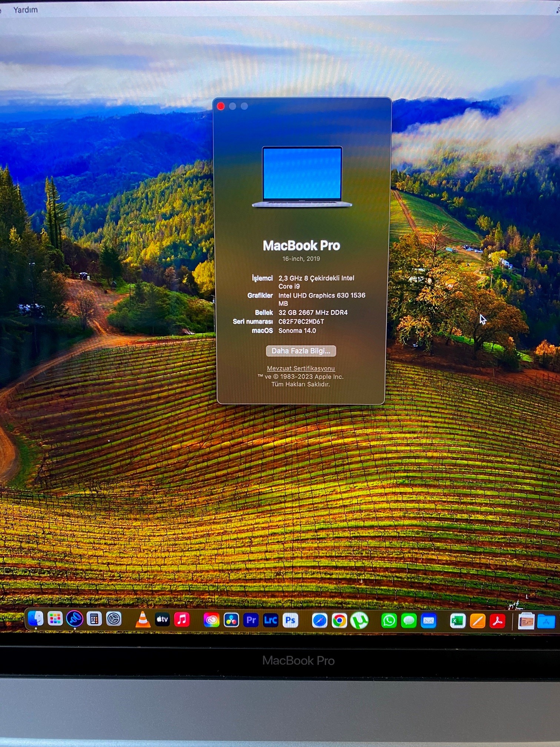The height and width of the screenshot is (747, 560).
Task: Open Adobe Lightroom Classic
Action: point(271,620)
